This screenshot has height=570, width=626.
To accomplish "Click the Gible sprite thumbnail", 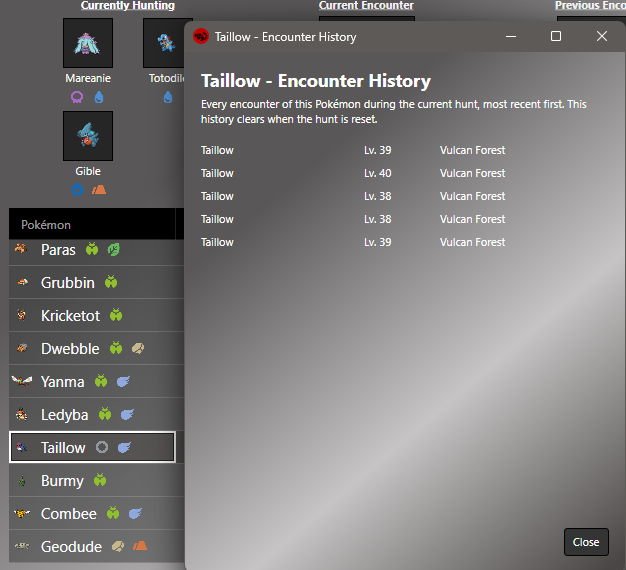I will (88, 136).
